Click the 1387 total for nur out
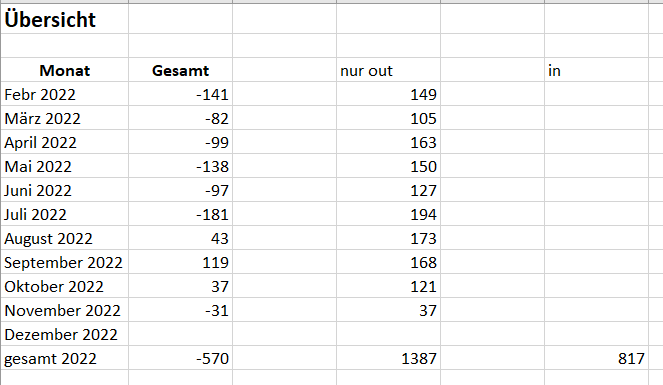This screenshot has height=385, width=663. [x=388, y=359]
